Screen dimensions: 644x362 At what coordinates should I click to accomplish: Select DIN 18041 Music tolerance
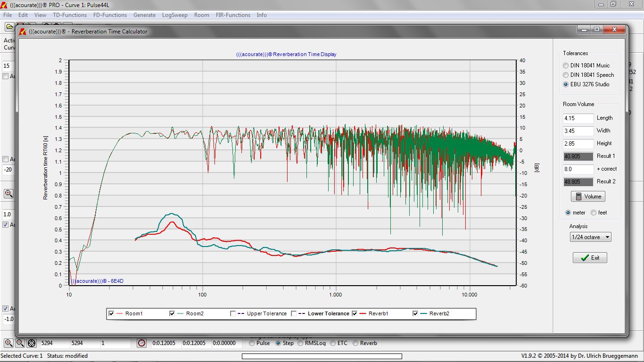[x=566, y=66]
